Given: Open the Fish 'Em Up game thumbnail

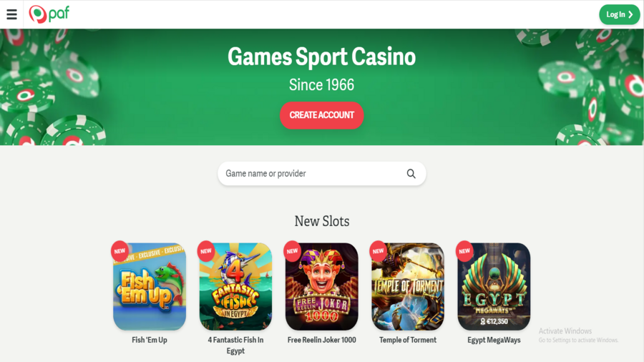Looking at the screenshot, I should pyautogui.click(x=150, y=286).
